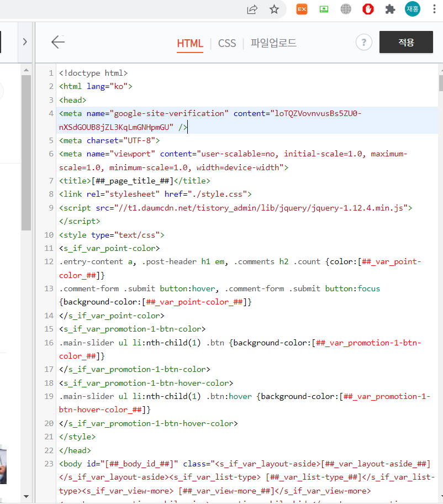Switch to the CSS tab
443x504 pixels.
click(227, 43)
